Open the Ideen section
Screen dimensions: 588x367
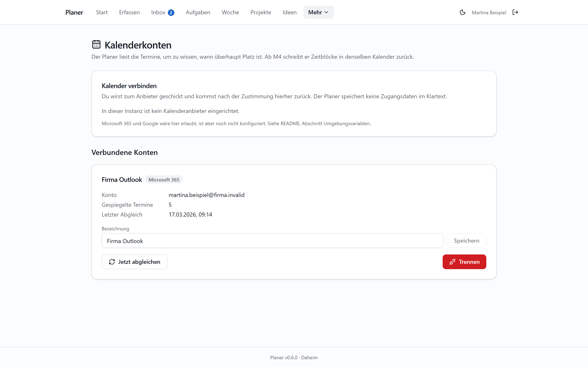point(289,12)
